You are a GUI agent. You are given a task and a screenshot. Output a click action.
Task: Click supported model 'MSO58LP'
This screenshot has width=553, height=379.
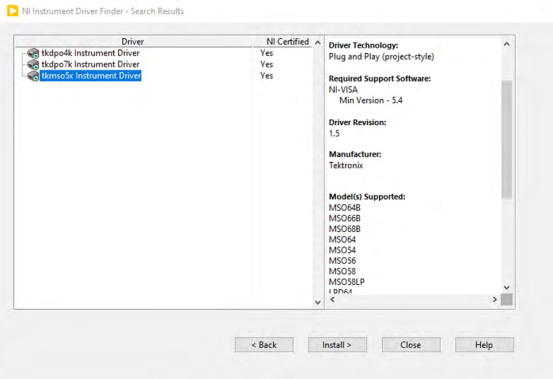point(347,282)
